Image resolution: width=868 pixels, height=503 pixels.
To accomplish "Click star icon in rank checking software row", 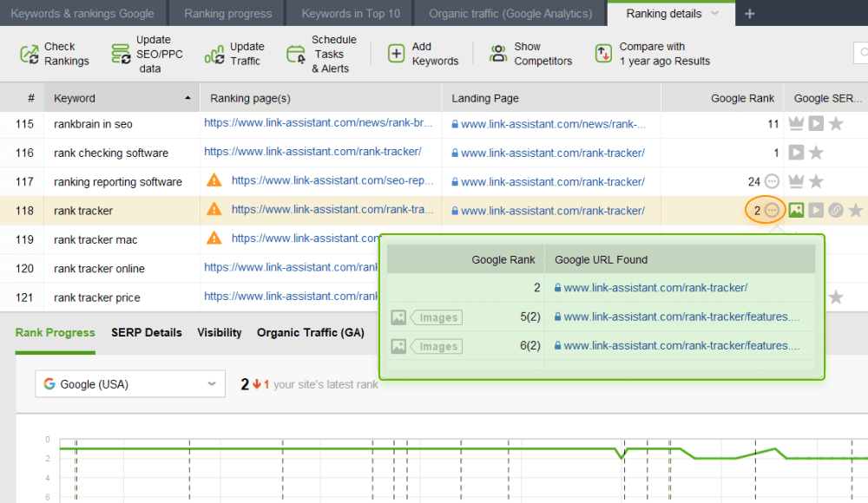I will (816, 153).
